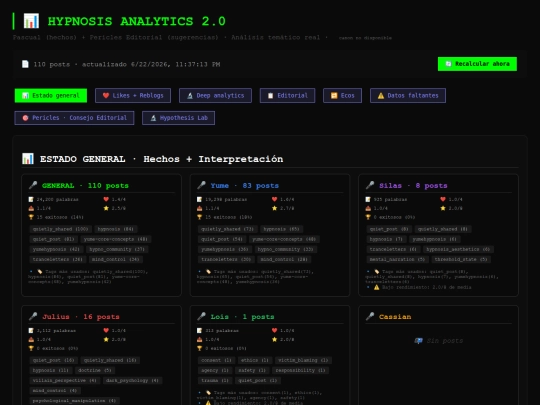The height and width of the screenshot is (405, 540).
Task: Click the bar chart icon beside ESTADO GENERAL heading
Action: (28, 159)
